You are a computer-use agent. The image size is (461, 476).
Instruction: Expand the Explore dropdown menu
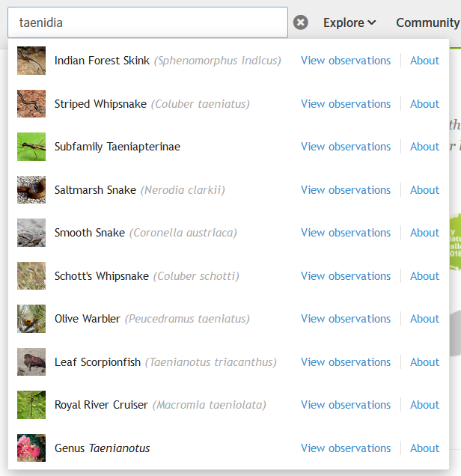tap(349, 22)
